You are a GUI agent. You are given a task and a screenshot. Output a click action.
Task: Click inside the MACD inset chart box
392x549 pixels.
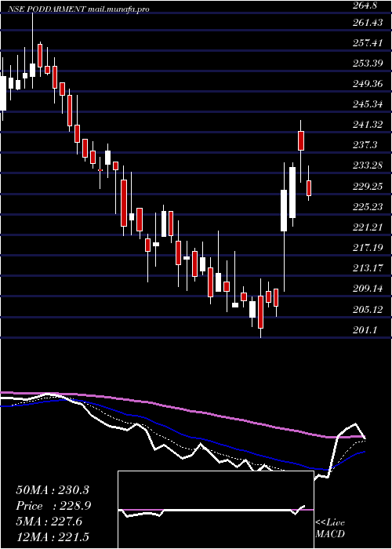216,510
